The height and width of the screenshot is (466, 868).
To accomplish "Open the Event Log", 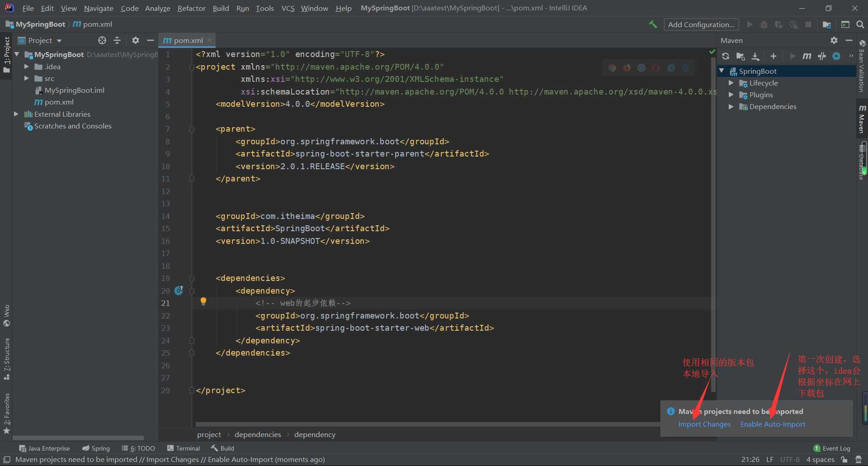I will coord(832,448).
